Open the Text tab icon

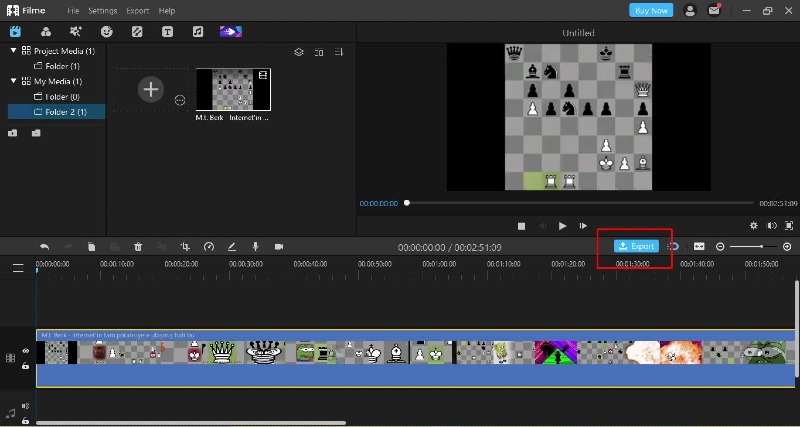pos(167,32)
